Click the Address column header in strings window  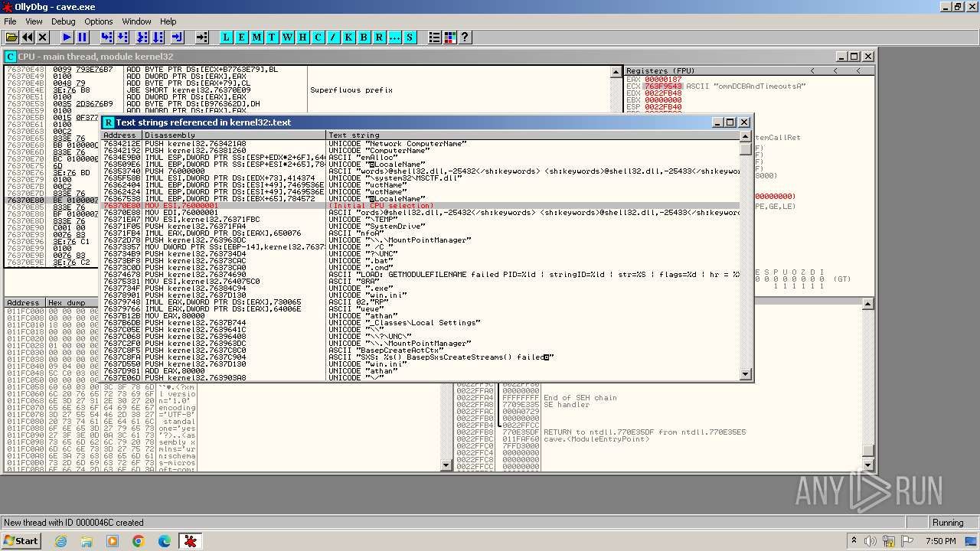pyautogui.click(x=122, y=135)
